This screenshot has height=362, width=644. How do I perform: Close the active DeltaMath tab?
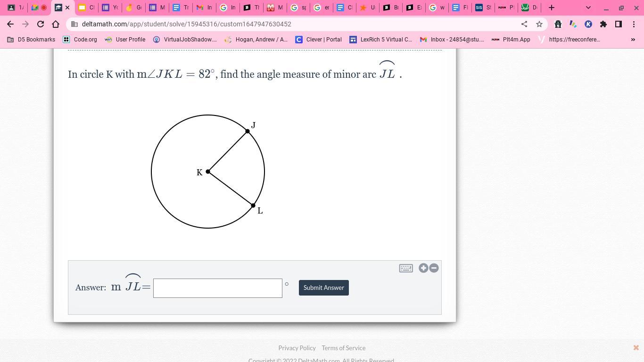coord(67,8)
